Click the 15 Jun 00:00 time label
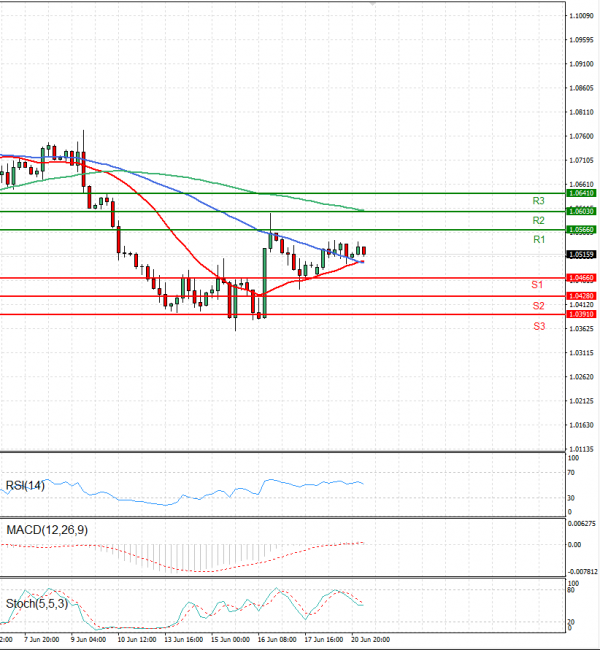 click(x=231, y=640)
